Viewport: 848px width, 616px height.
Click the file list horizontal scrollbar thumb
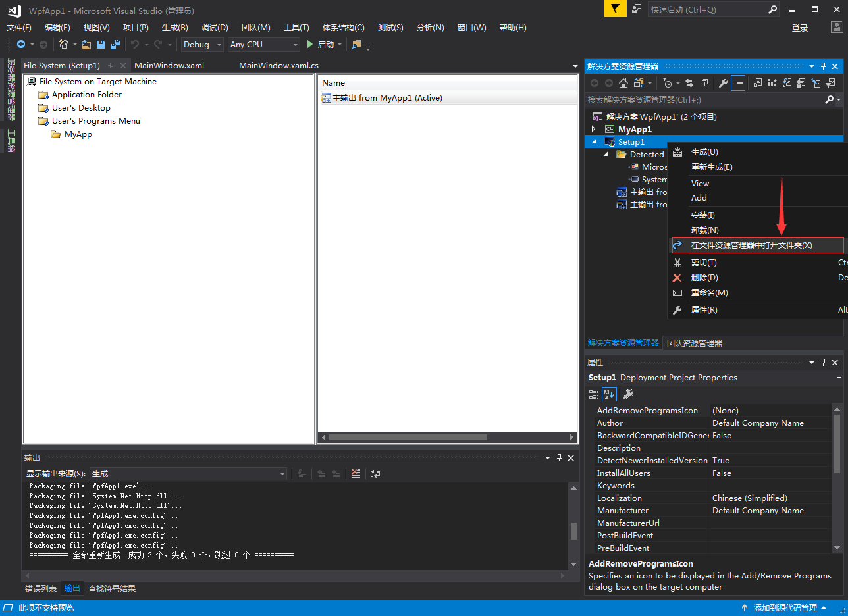[408, 438]
